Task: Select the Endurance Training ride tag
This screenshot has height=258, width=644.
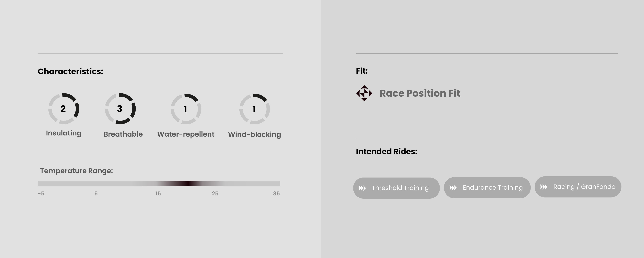Action: click(x=487, y=188)
